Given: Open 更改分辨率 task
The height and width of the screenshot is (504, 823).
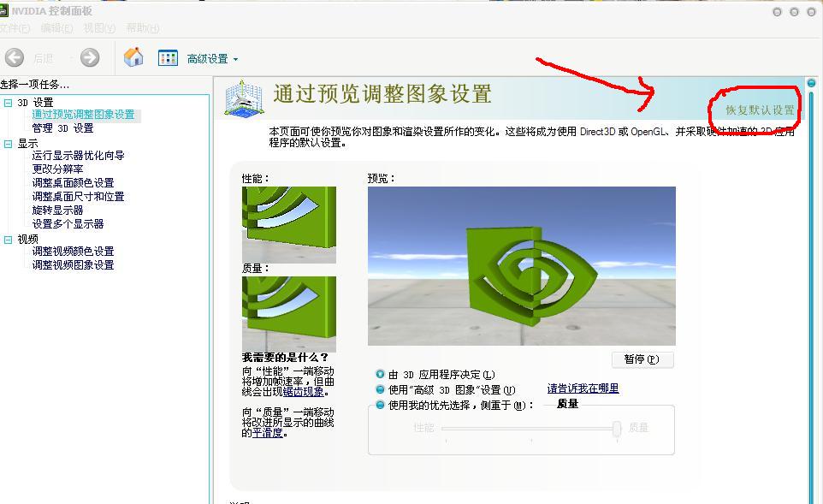Looking at the screenshot, I should coord(57,169).
